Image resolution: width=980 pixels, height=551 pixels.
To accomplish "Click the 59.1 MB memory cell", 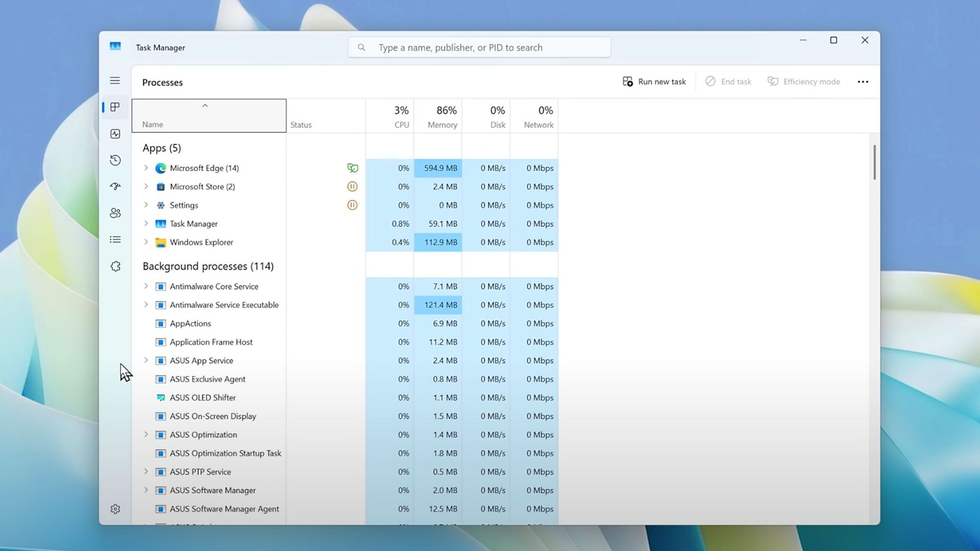I will point(438,223).
